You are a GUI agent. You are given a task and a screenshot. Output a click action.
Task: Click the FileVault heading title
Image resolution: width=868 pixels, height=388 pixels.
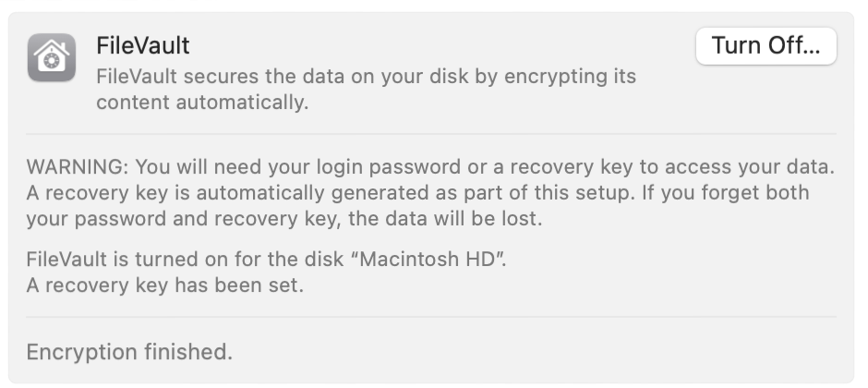click(x=143, y=45)
